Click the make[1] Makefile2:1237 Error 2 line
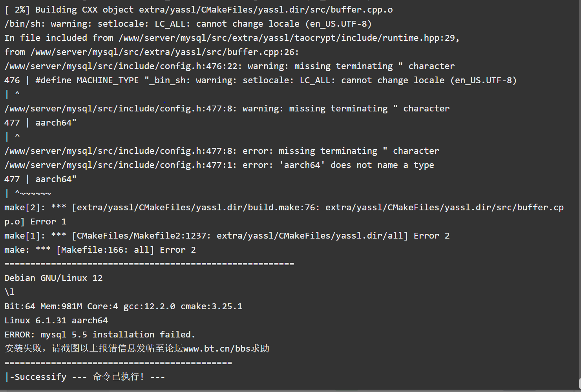The width and height of the screenshot is (581, 392). click(227, 235)
